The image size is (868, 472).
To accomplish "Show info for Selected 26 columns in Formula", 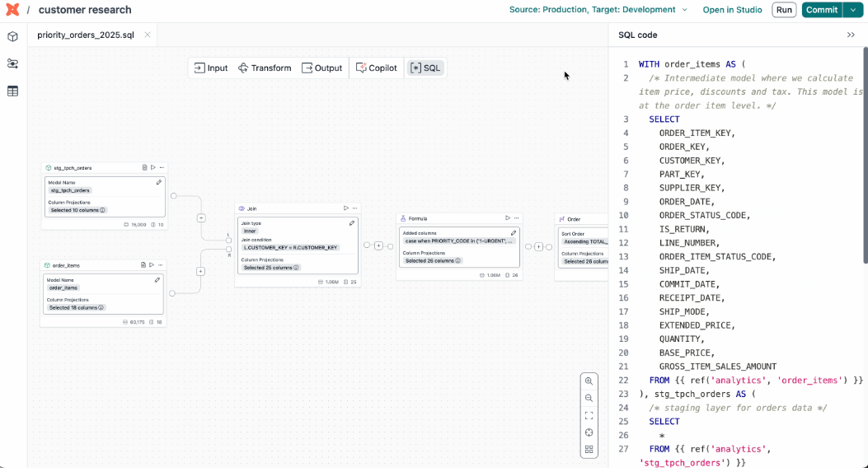I will [457, 260].
